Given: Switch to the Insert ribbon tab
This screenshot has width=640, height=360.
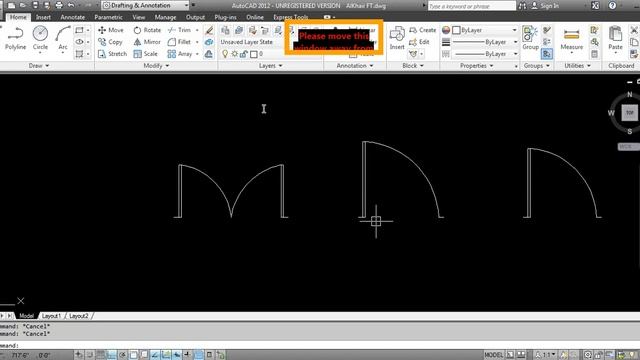Looking at the screenshot, I should 43,17.
